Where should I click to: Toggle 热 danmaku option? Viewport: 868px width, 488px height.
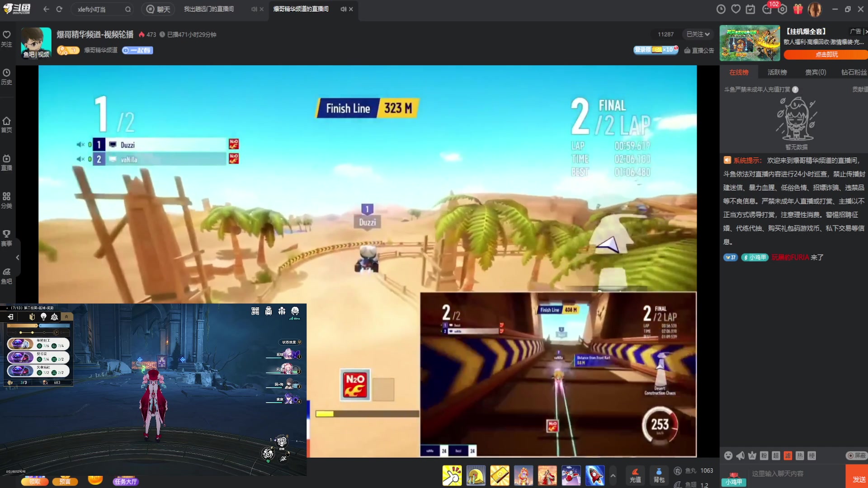[x=800, y=455]
